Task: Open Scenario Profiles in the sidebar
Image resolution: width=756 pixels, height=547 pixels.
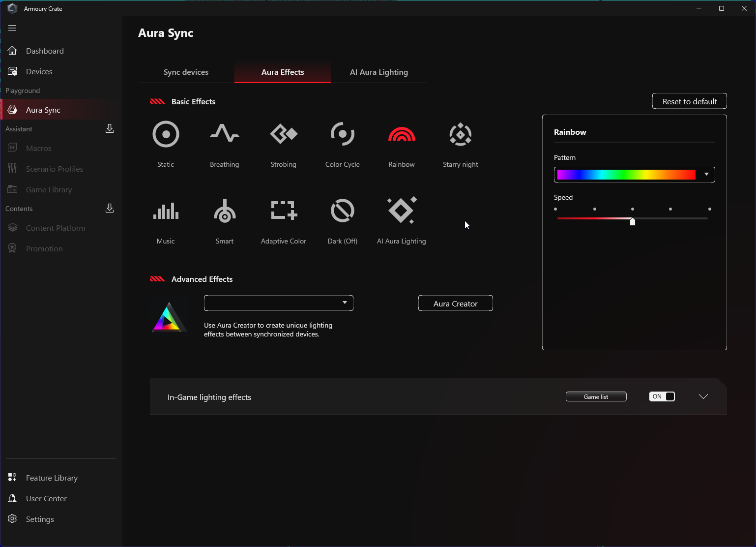Action: 61,169
